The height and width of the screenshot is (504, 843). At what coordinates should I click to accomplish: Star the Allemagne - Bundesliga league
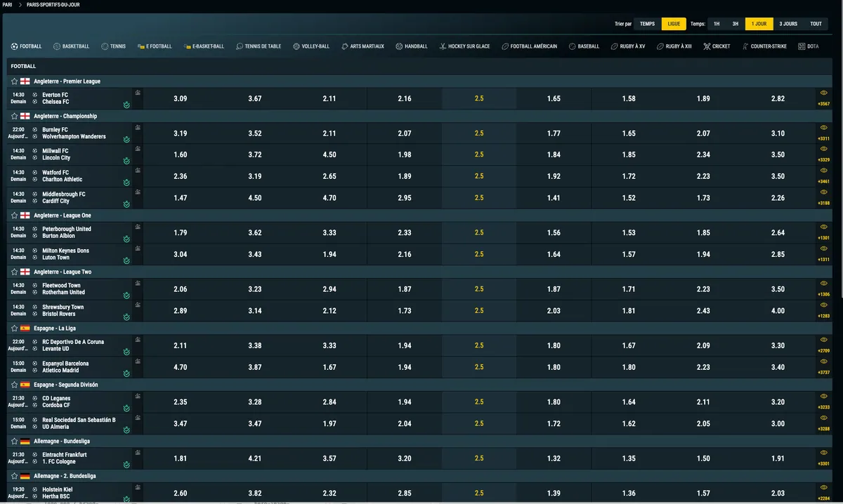pyautogui.click(x=14, y=442)
